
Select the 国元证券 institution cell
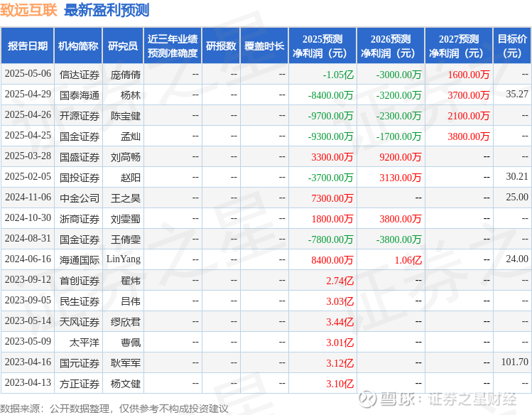(x=80, y=364)
